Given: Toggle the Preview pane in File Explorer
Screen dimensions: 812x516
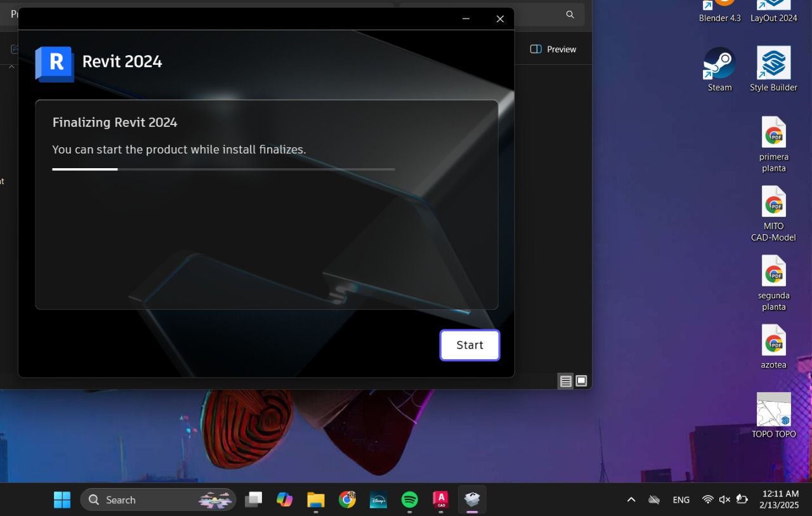Looking at the screenshot, I should (x=553, y=49).
